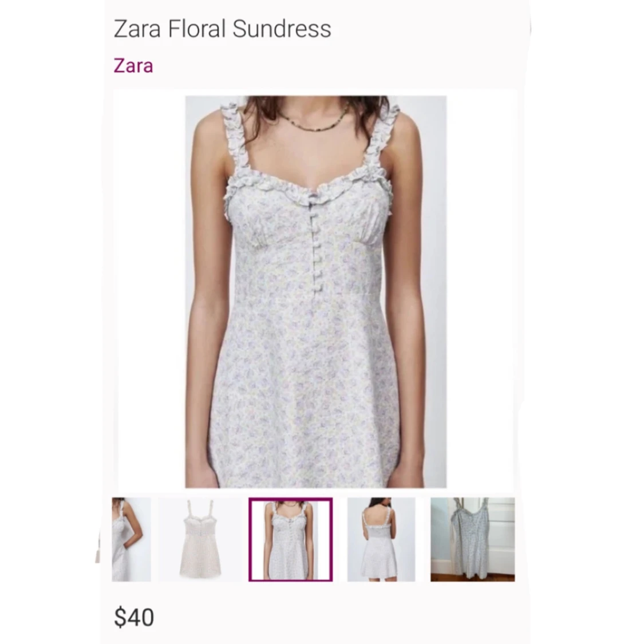Open the purple Zara brand link
The width and height of the screenshot is (644, 644).
coord(133,66)
